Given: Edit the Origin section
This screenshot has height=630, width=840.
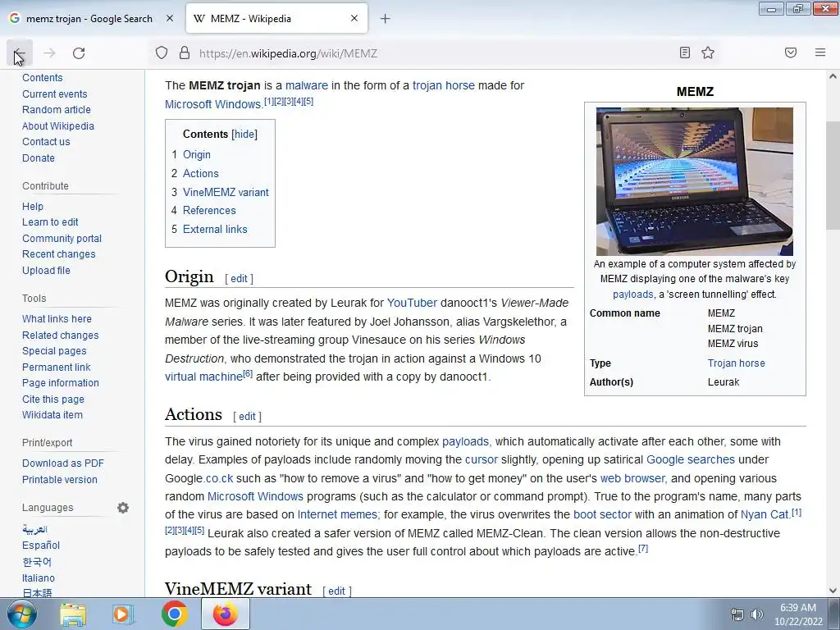Looking at the screenshot, I should (239, 279).
